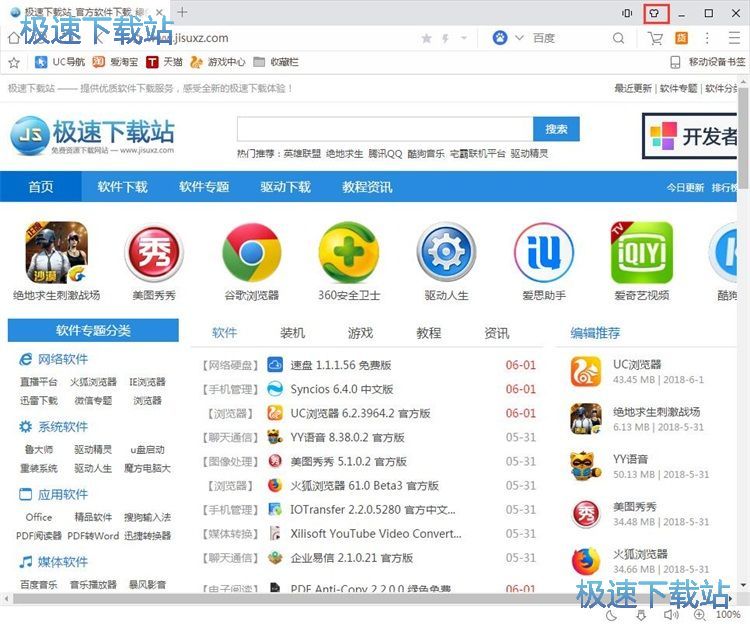The height and width of the screenshot is (624, 750).
Task: Open 驱动下载 navigation item
Action: (x=286, y=186)
